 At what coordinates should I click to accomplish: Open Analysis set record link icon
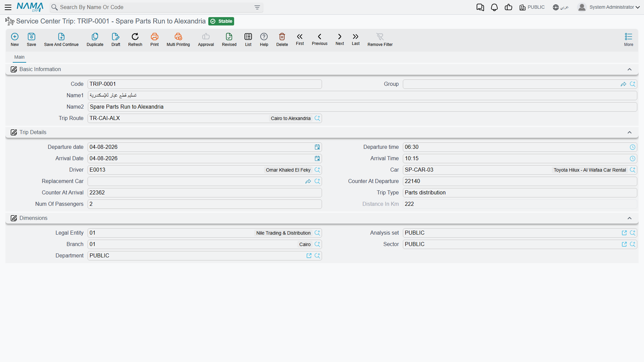click(x=624, y=233)
